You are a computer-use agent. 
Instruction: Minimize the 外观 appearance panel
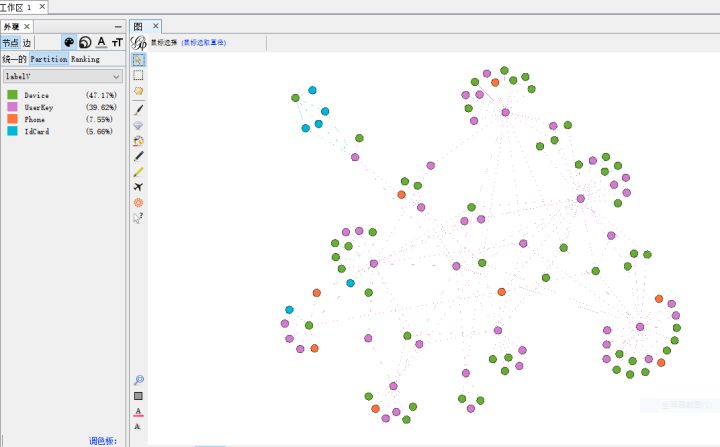point(118,27)
